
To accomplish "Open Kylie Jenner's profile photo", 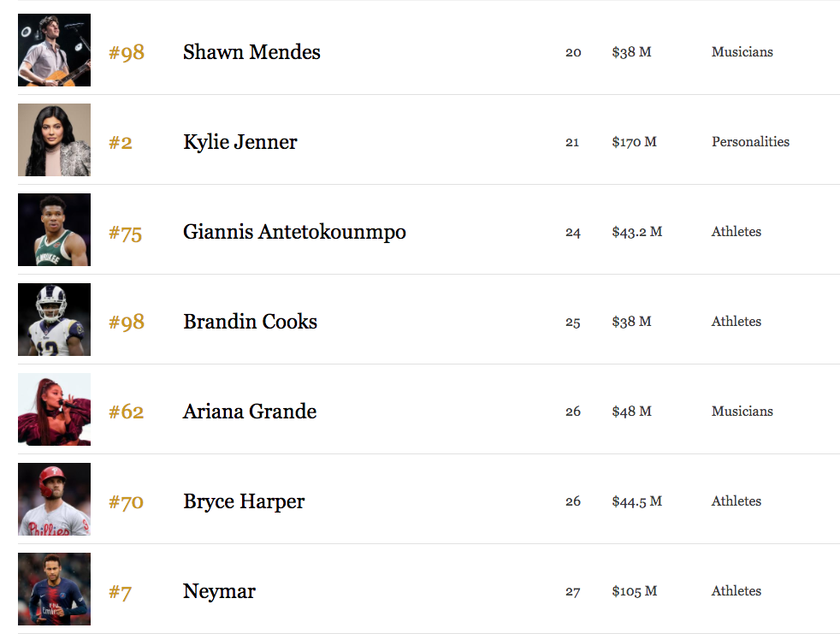I will (54, 140).
